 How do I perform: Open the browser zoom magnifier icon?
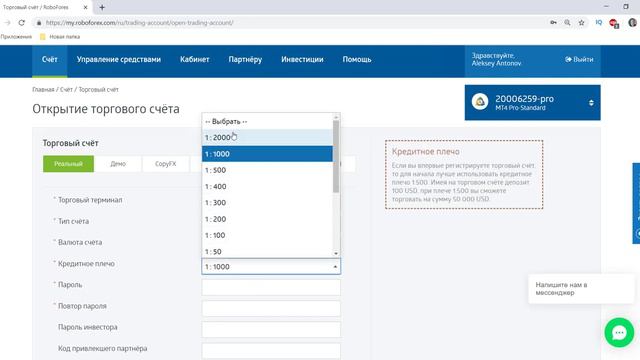[567, 23]
